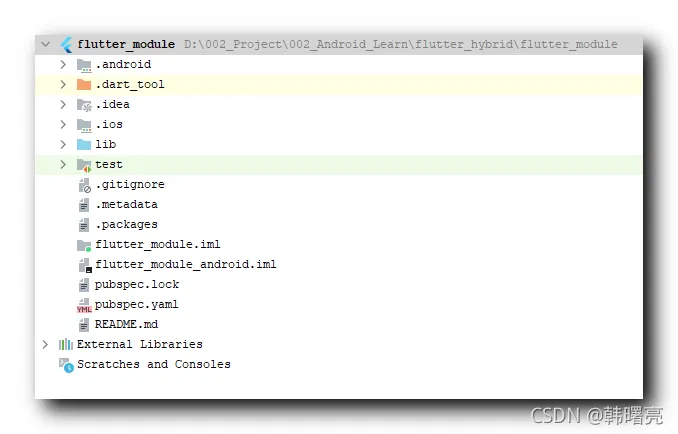The width and height of the screenshot is (678, 434).
Task: Expand the .dart_tool folder
Action: (x=63, y=84)
